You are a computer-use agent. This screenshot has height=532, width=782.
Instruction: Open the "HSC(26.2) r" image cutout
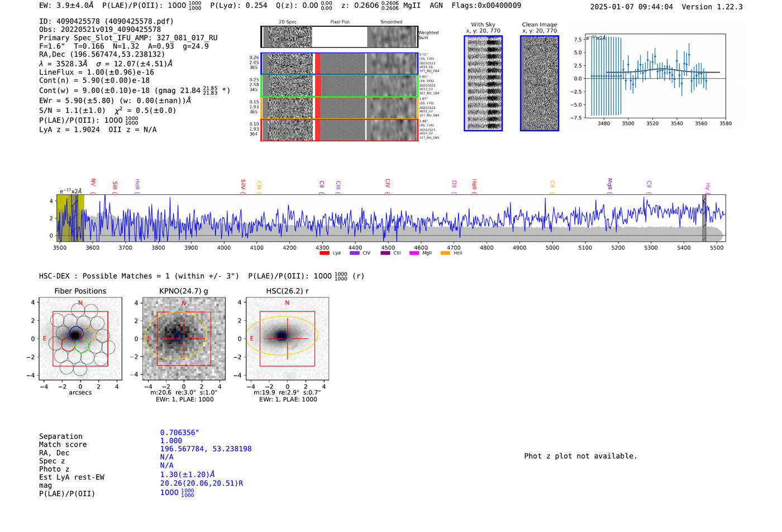[x=287, y=338]
